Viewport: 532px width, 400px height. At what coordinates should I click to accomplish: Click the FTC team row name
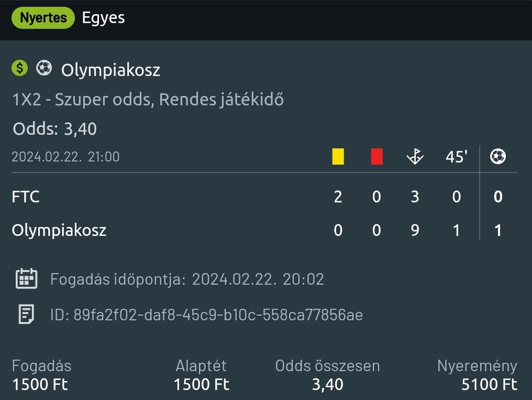(26, 197)
